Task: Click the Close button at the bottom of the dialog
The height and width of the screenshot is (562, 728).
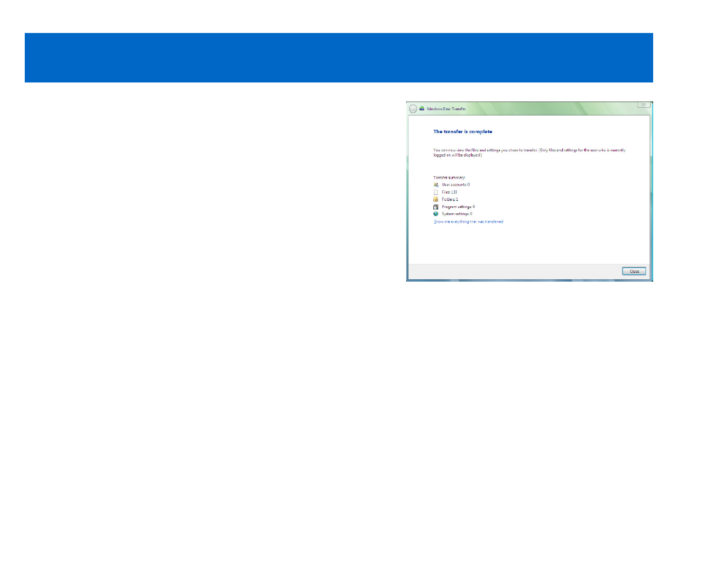Action: coord(634,272)
